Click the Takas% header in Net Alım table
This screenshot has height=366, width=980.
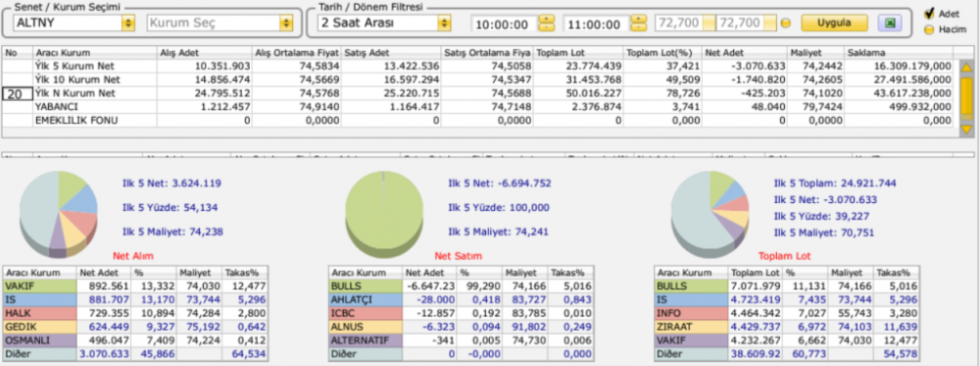coord(246,273)
